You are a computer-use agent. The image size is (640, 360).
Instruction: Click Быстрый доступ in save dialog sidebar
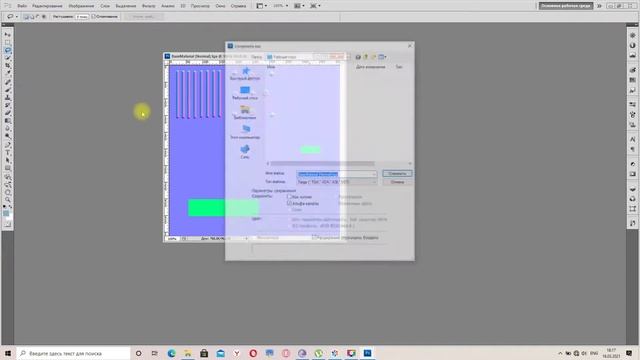[245, 74]
